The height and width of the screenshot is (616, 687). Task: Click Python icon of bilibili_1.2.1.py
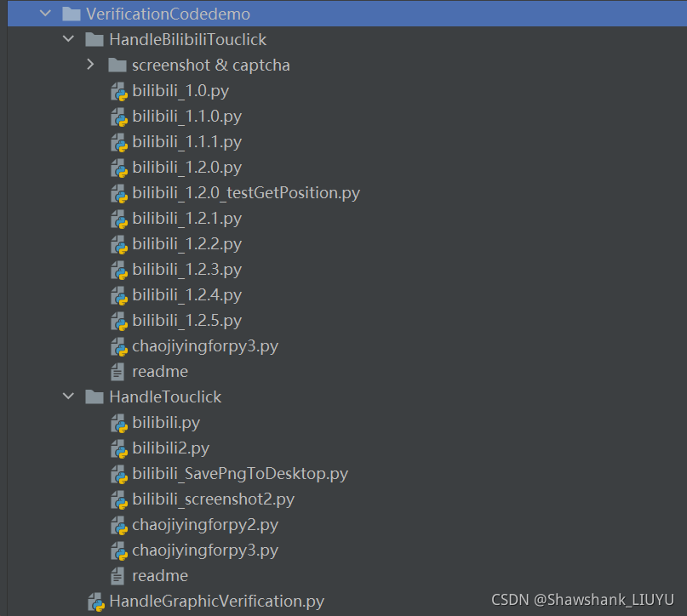pyautogui.click(x=118, y=219)
